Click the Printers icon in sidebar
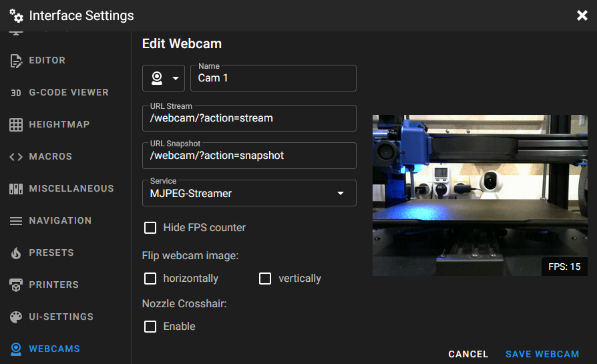Image resolution: width=597 pixels, height=364 pixels. coord(16,285)
